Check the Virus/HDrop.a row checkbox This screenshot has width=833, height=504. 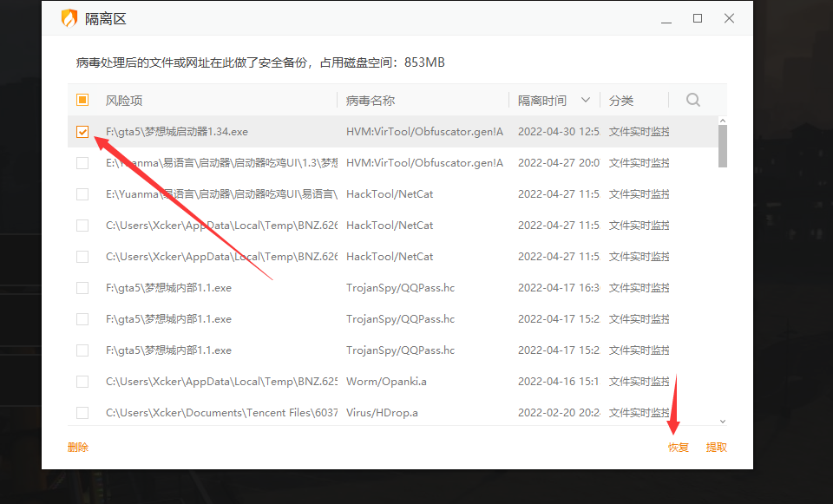(82, 413)
